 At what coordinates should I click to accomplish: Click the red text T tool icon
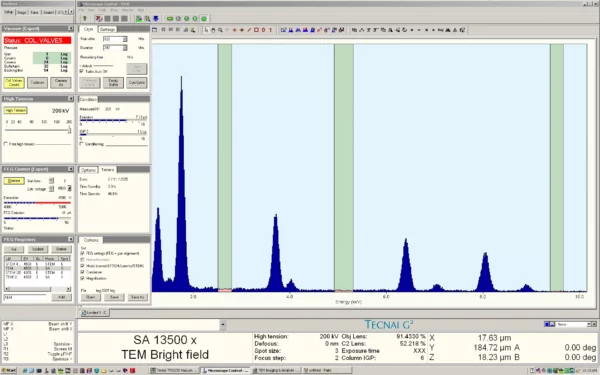271,30
